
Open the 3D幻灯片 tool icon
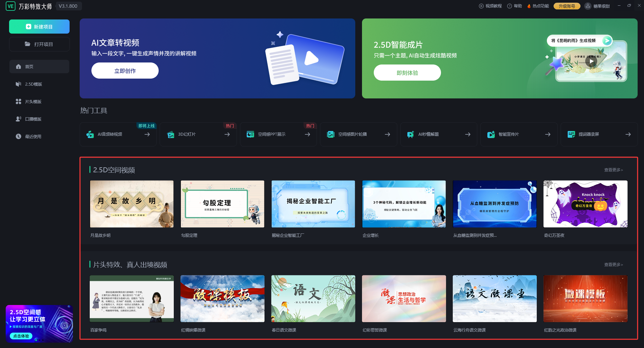[x=171, y=134]
